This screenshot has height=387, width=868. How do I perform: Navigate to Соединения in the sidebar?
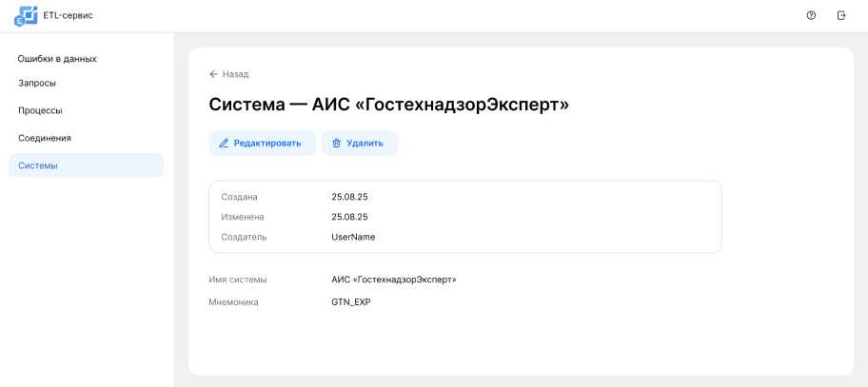pyautogui.click(x=45, y=138)
